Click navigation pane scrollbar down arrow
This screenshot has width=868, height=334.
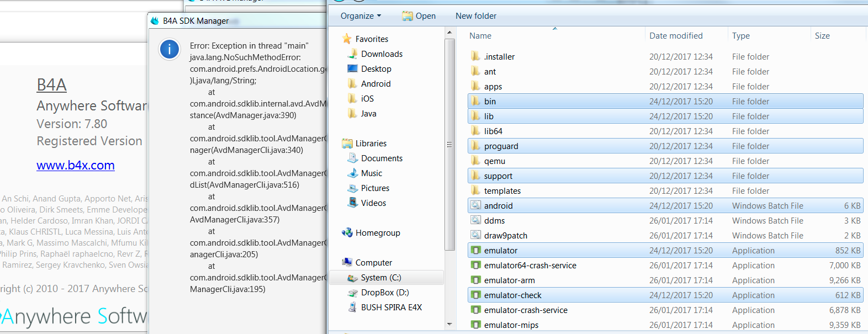click(449, 324)
